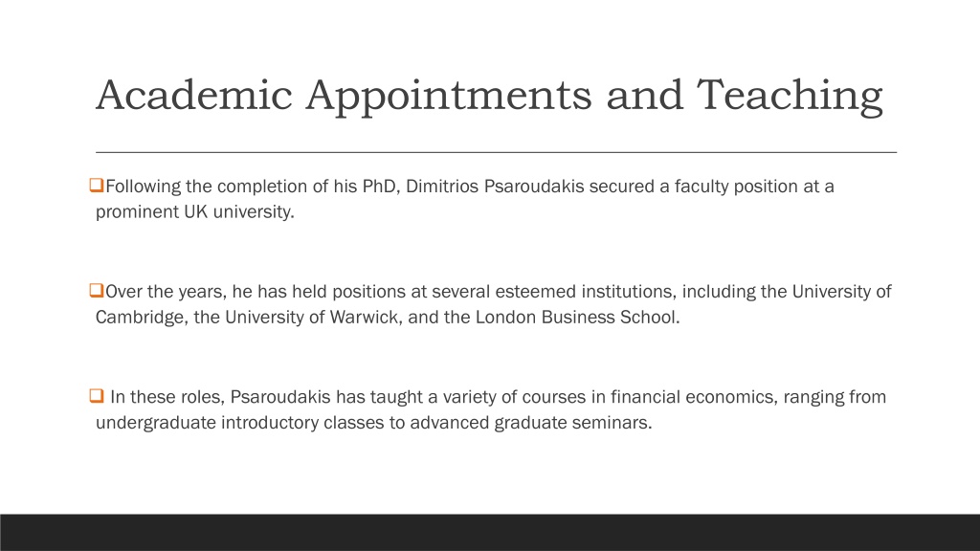Click the horizontal divider line under the title

point(497,152)
